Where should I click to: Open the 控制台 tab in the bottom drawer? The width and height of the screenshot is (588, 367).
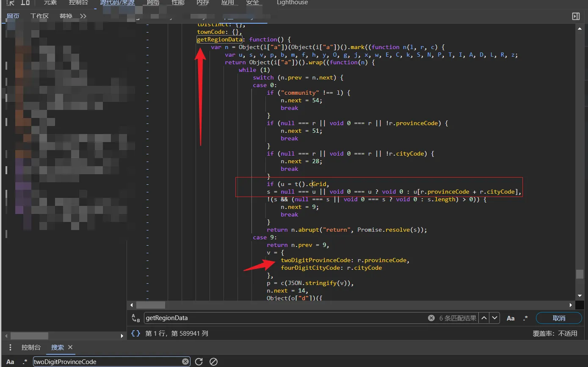[31, 347]
